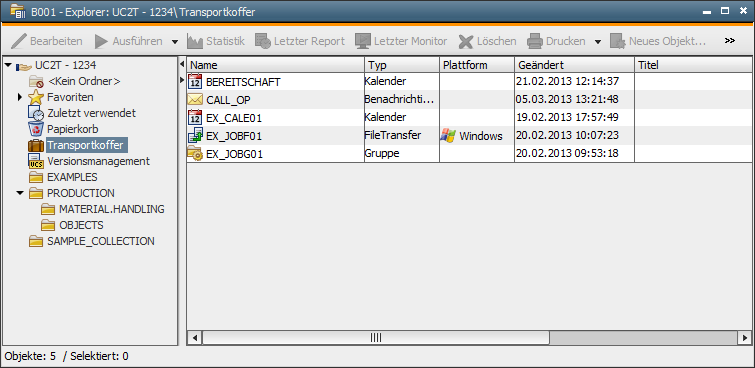
Task: Open the Drucken dropdown arrow
Action: (598, 42)
